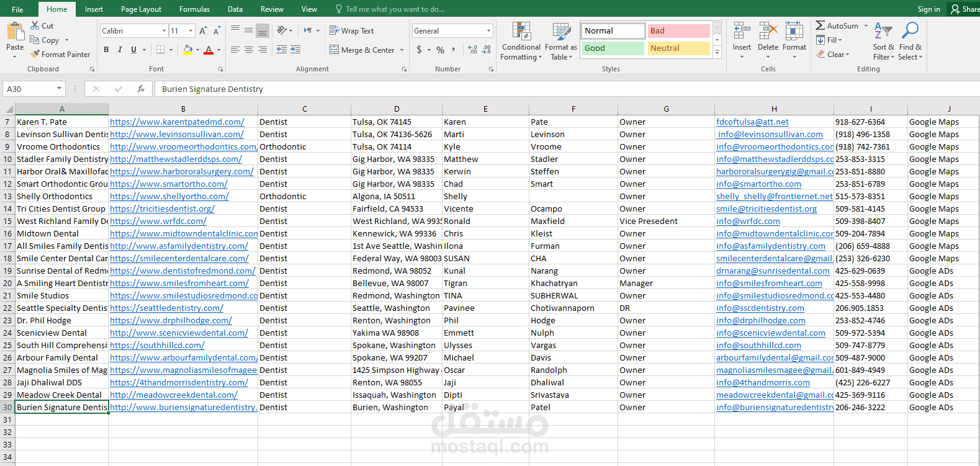The height and width of the screenshot is (466, 980).
Task: Click Decrease Decimal icon
Action: click(487, 49)
